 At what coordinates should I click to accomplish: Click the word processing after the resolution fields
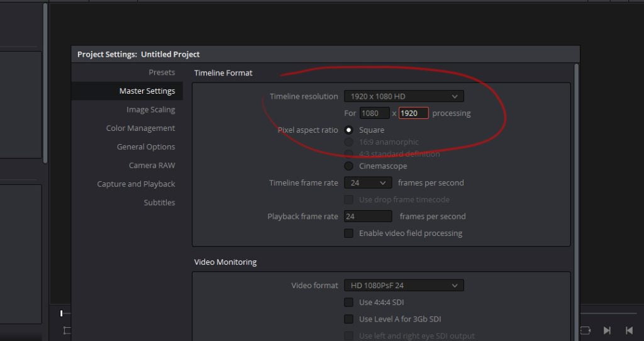[452, 113]
